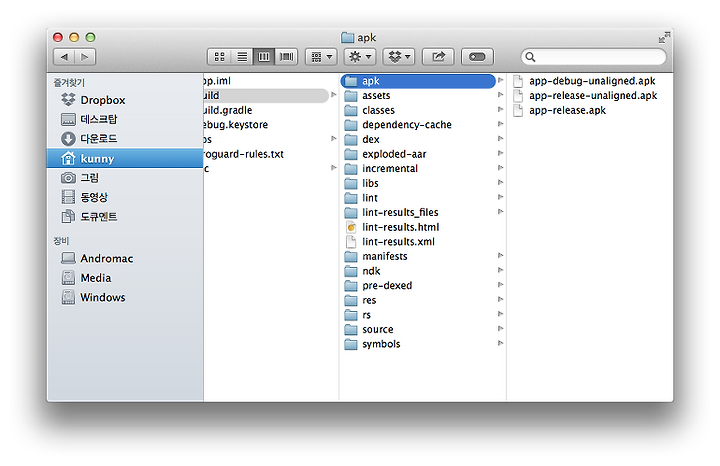The width and height of the screenshot is (720, 466).
Task: Select app-debug-unaligned.apk
Action: tap(590, 81)
